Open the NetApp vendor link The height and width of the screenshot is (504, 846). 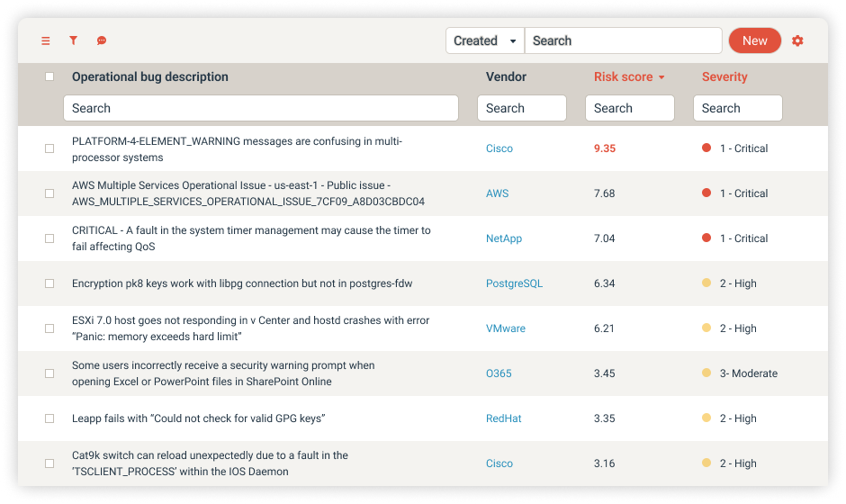click(504, 238)
